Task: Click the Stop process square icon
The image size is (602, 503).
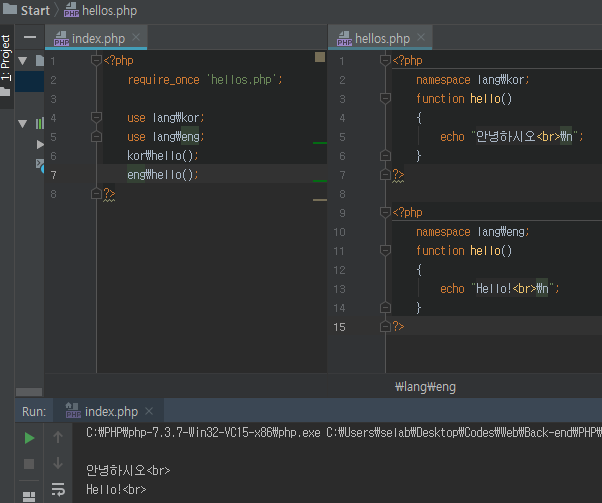Action: point(29,464)
